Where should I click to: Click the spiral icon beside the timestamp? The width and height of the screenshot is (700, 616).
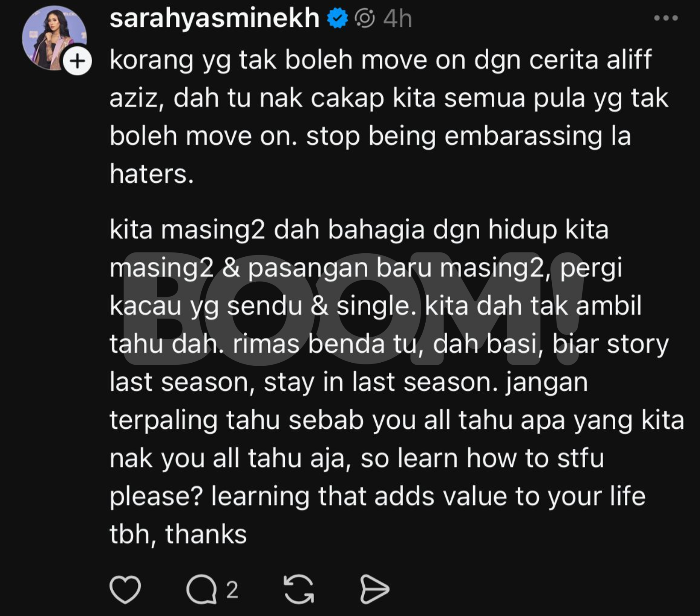(x=365, y=19)
